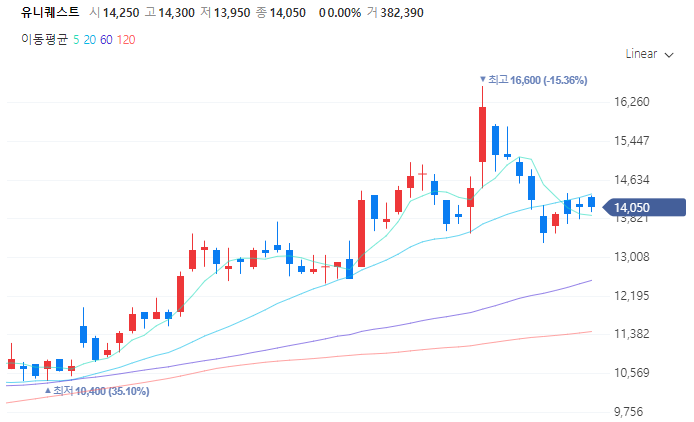
Task: Select the 5-day moving average label
Action: pyautogui.click(x=76, y=40)
